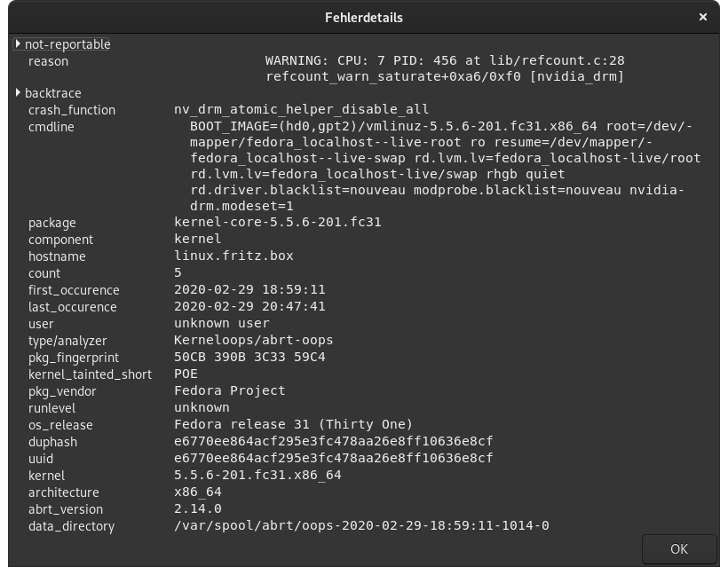Click the data_directory path value
The image size is (728, 575).
tap(361, 525)
